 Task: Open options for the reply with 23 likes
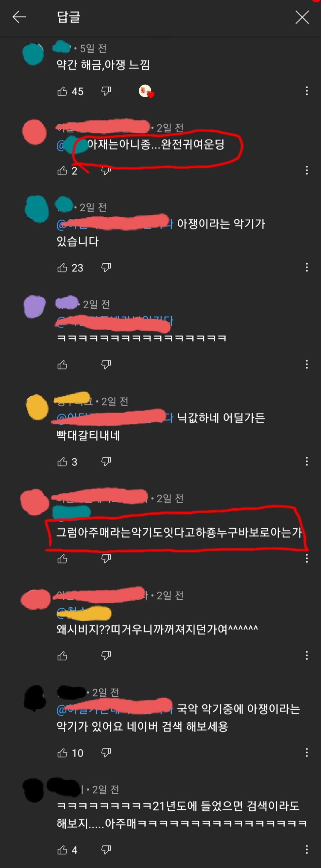[x=306, y=268]
